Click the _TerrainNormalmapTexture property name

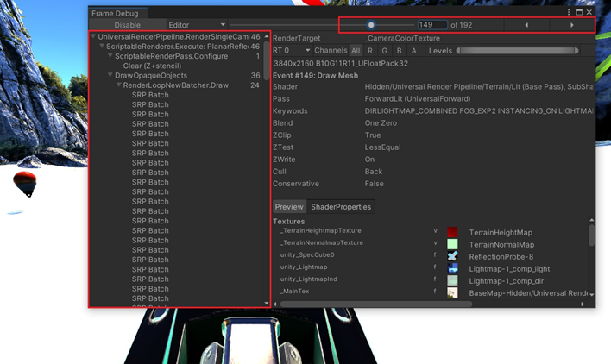[x=322, y=242]
